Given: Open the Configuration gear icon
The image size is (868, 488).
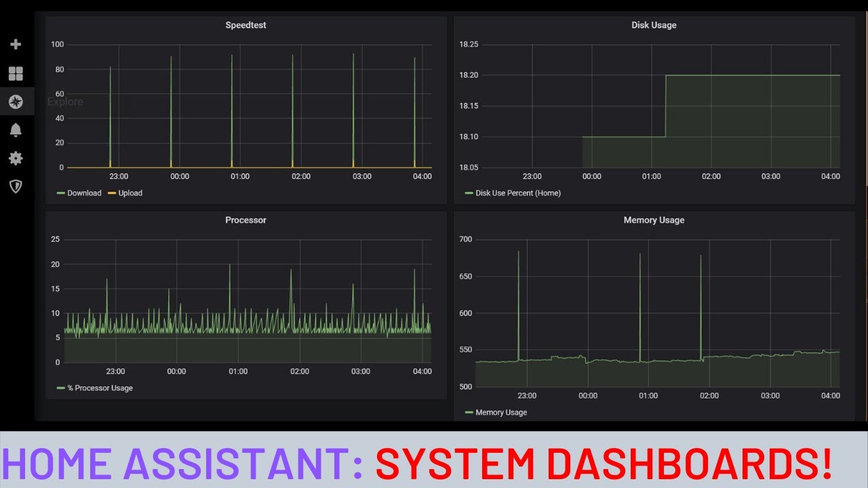Looking at the screenshot, I should tap(16, 158).
